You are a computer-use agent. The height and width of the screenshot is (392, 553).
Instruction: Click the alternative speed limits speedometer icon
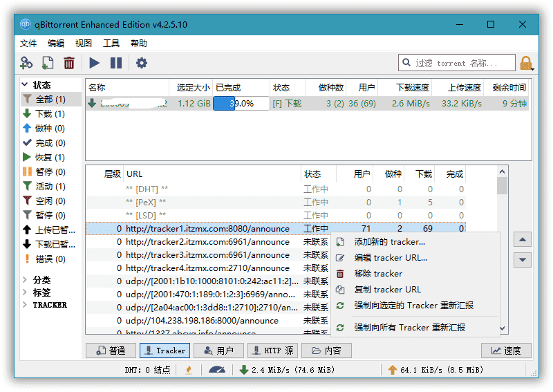pos(216,370)
